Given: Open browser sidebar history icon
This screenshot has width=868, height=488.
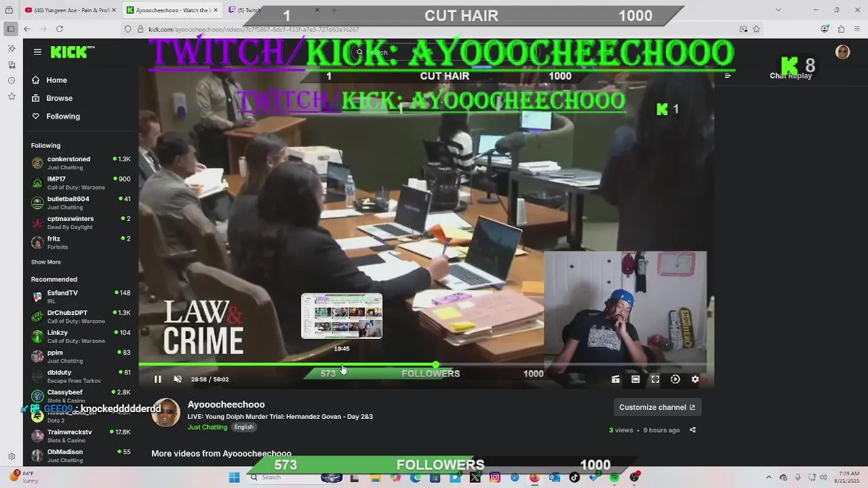Looking at the screenshot, I should point(12,81).
